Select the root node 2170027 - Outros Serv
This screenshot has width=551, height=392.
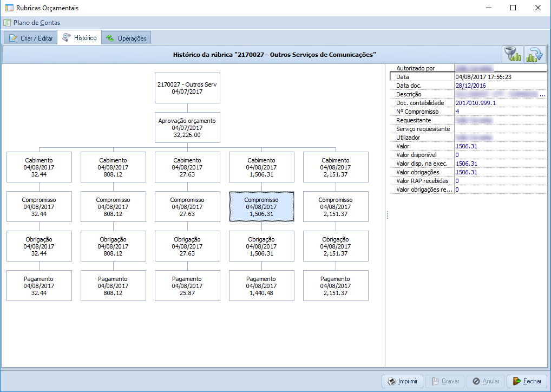(x=187, y=88)
